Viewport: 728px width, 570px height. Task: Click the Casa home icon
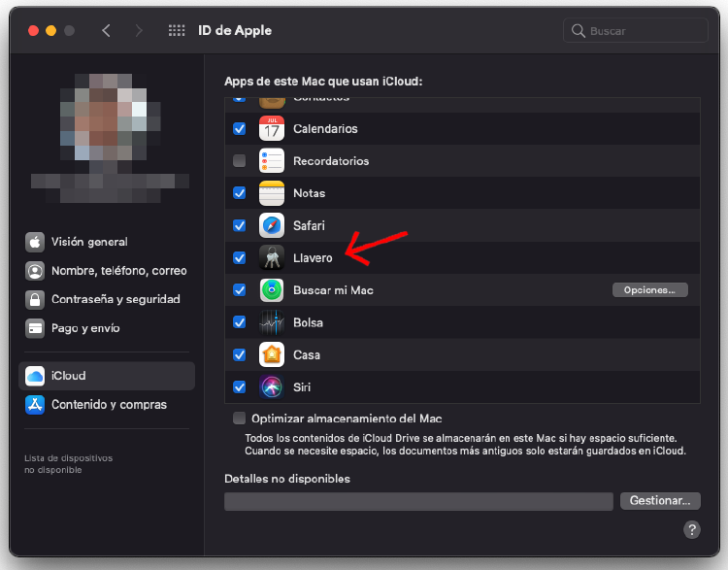[x=272, y=354]
